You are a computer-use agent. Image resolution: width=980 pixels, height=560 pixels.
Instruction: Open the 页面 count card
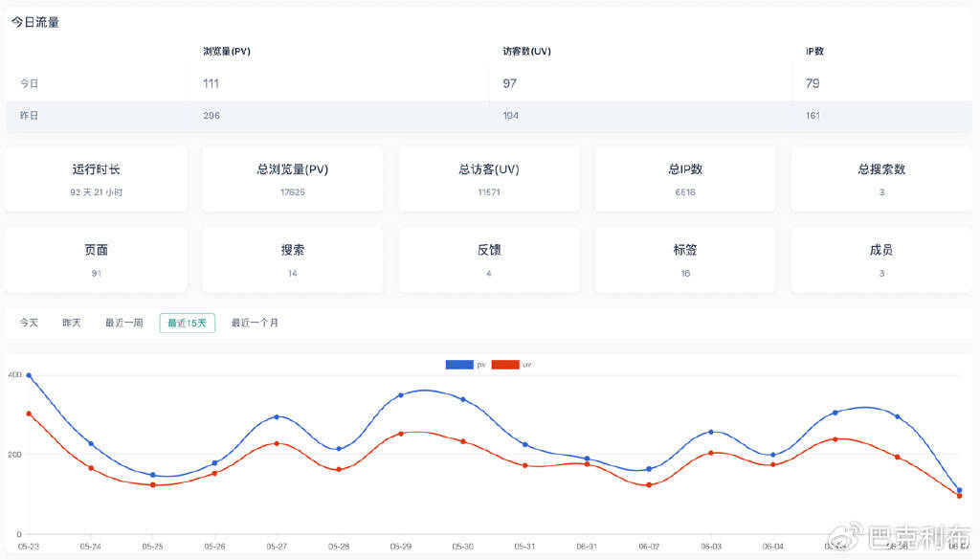pyautogui.click(x=96, y=259)
